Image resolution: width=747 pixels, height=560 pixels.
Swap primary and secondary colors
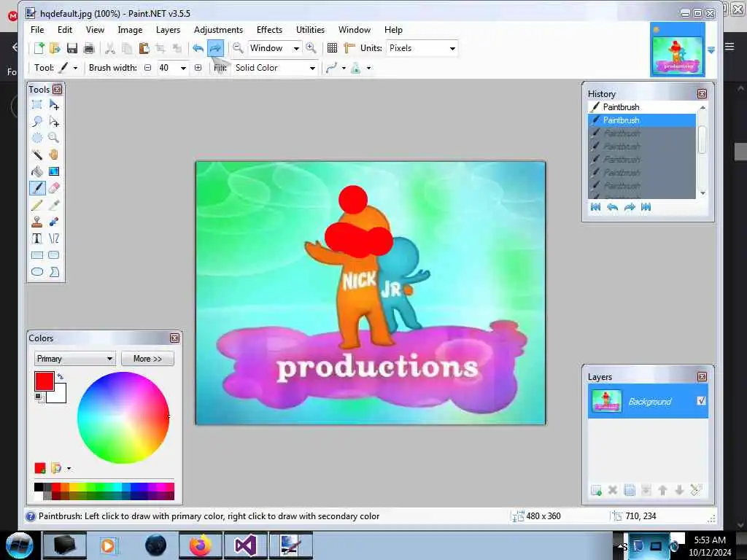click(x=61, y=376)
